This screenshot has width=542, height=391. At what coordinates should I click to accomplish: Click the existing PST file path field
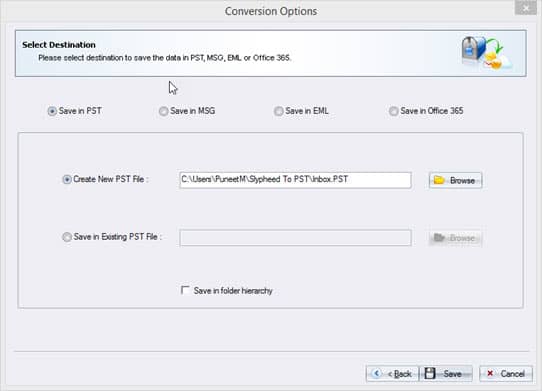(296, 238)
